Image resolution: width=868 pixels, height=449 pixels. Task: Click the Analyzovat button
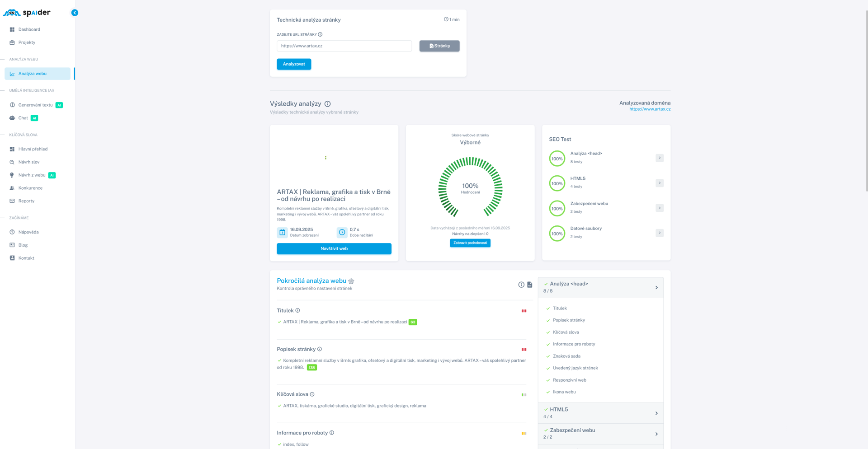pyautogui.click(x=294, y=64)
